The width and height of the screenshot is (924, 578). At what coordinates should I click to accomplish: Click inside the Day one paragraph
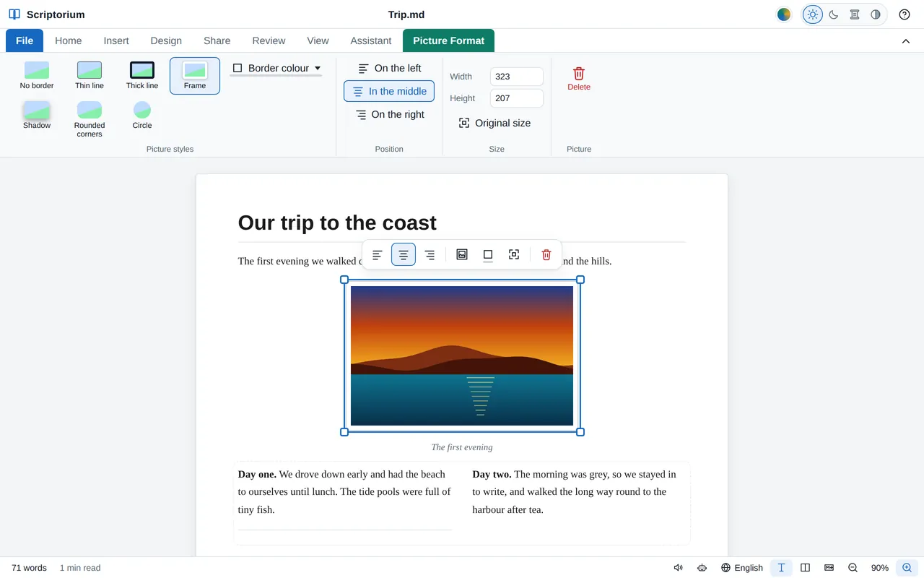pos(345,492)
